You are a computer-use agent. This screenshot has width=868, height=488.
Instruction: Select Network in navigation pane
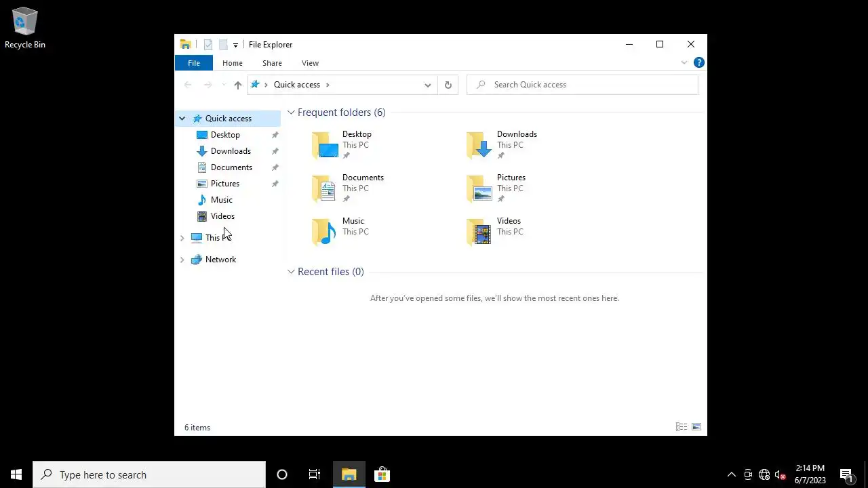[x=220, y=260]
